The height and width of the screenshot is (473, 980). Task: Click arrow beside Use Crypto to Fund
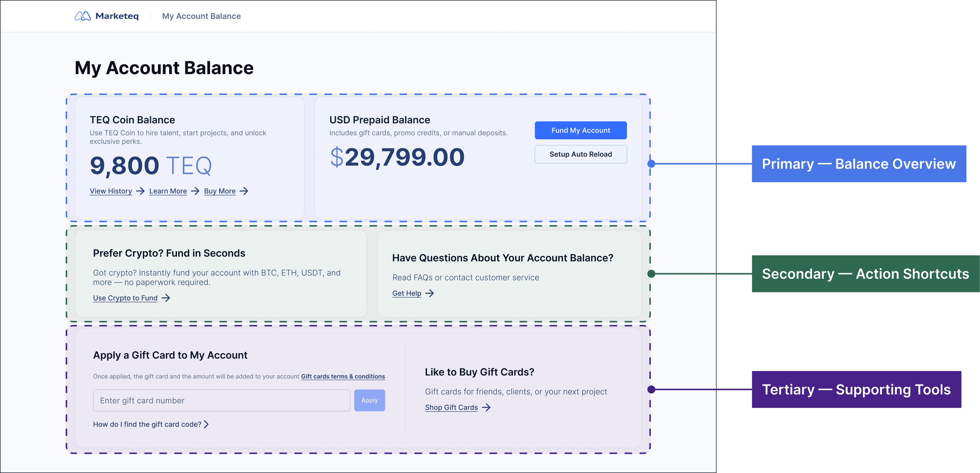pyautogui.click(x=165, y=298)
